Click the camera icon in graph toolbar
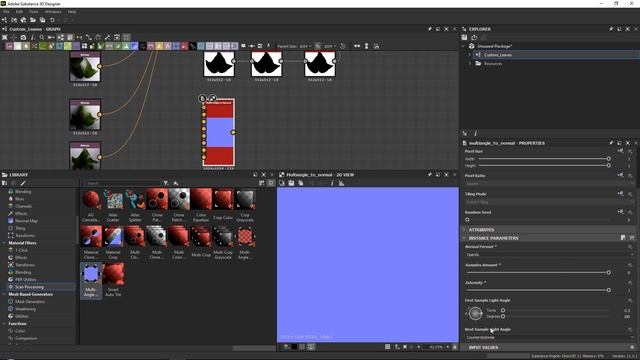Image resolution: width=640 pixels, height=360 pixels. point(23,37)
